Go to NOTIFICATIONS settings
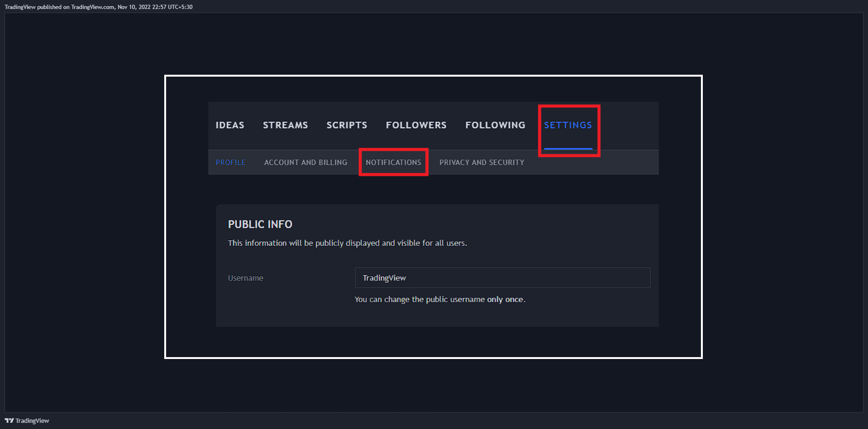The height and width of the screenshot is (429, 868). click(x=393, y=163)
